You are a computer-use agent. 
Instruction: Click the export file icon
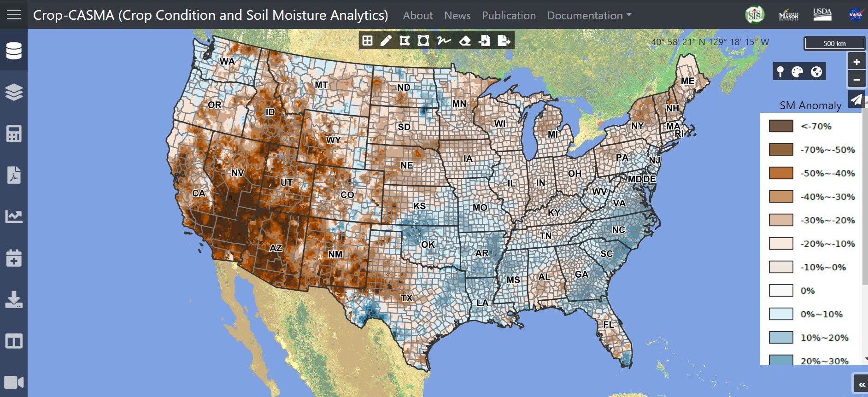(x=504, y=41)
